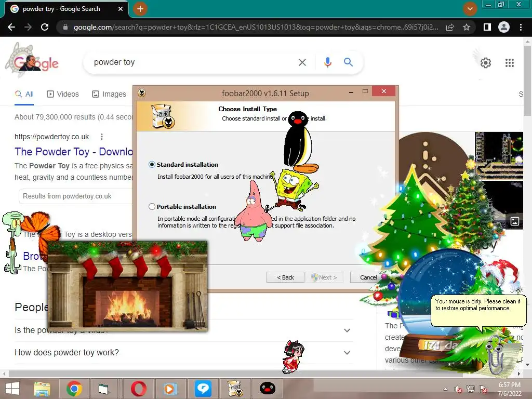Screen dimensions: 532x399
Task: Open Google quick settings gear
Action: (486, 63)
